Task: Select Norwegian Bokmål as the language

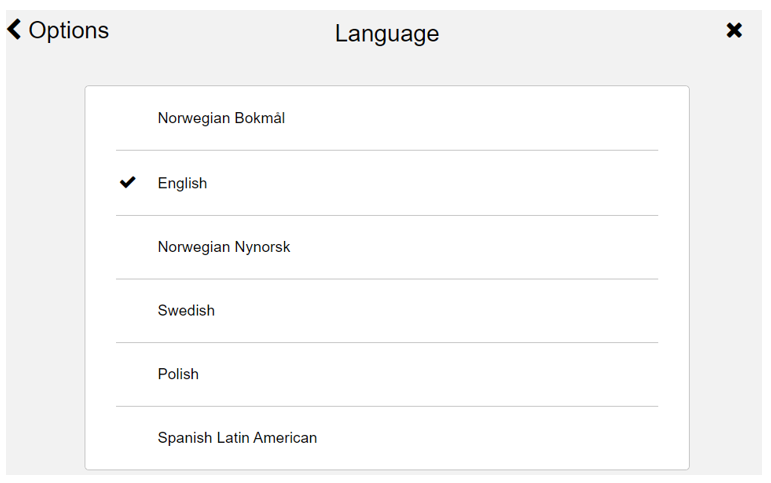Action: point(387,118)
